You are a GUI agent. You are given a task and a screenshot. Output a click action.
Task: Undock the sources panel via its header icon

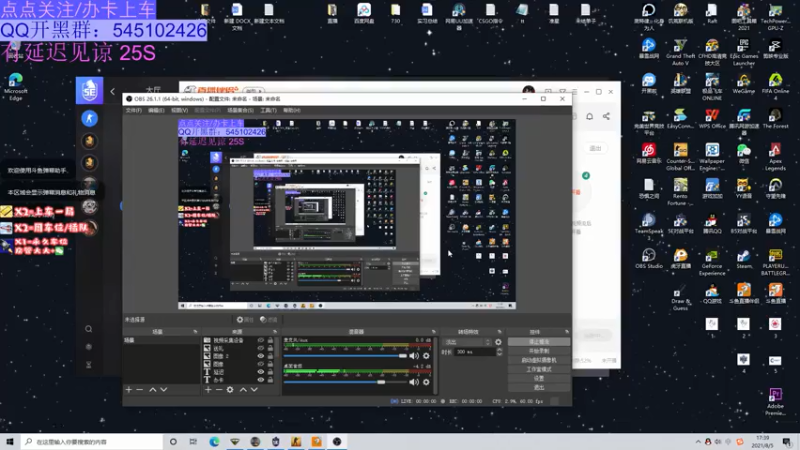point(274,332)
